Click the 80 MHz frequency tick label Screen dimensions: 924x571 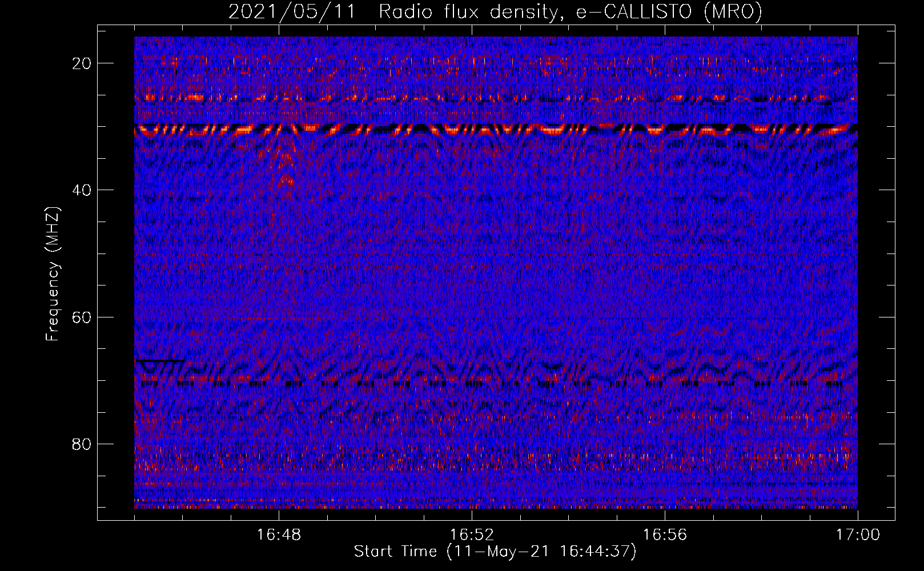point(82,444)
